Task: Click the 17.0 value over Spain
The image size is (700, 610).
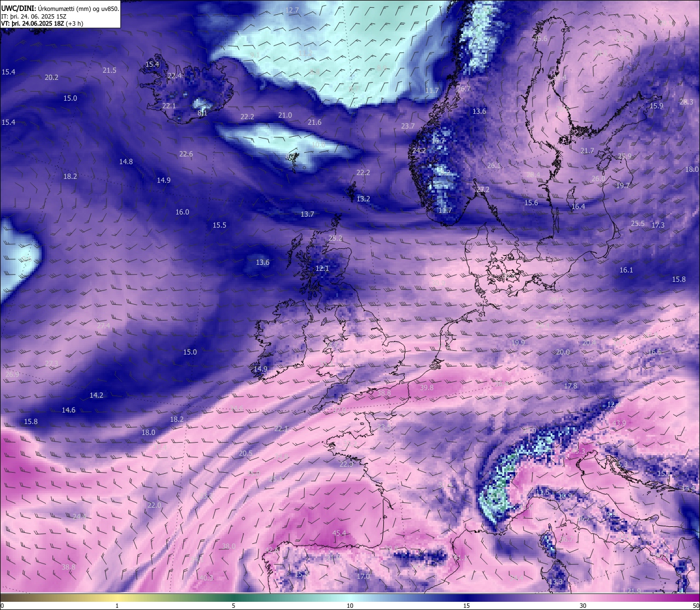Action: 363,577
